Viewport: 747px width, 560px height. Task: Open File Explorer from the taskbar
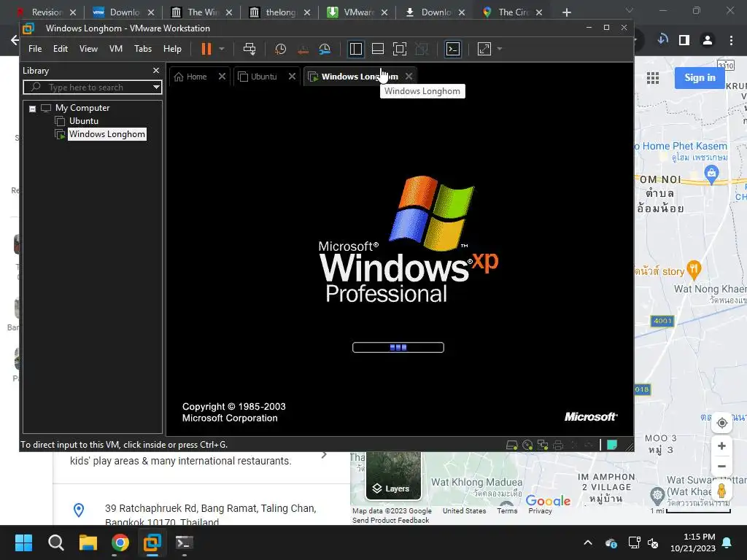[x=88, y=542]
